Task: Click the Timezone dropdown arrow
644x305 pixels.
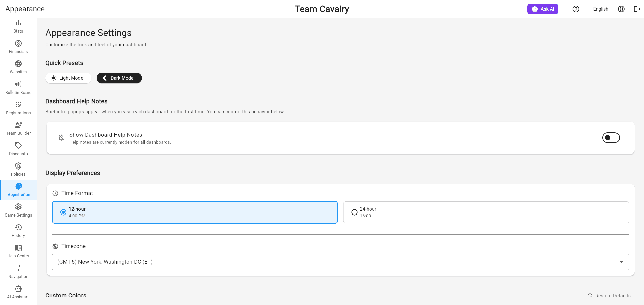Action: (x=621, y=262)
